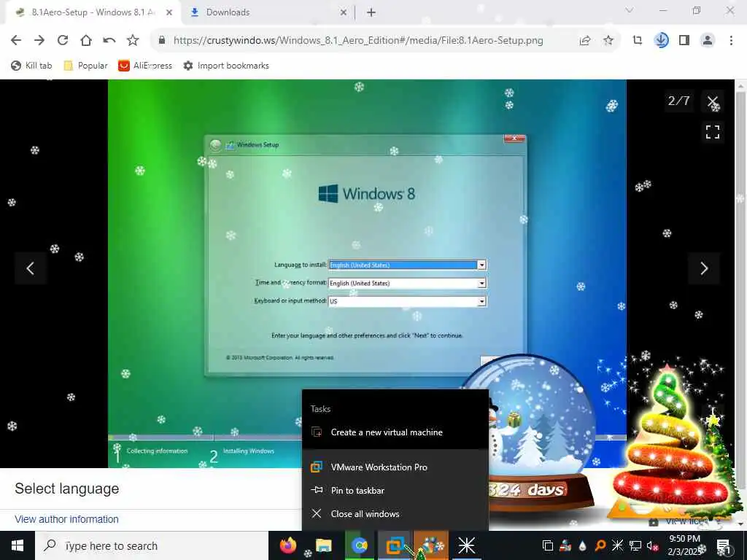This screenshot has height=560, width=747.
Task: Bookmark page with address bar star
Action: click(608, 41)
